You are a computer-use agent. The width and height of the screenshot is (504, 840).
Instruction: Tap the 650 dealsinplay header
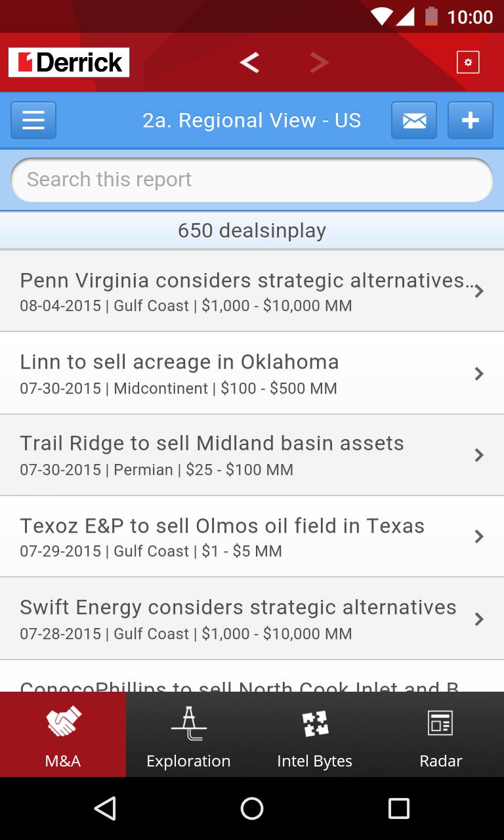(x=252, y=230)
